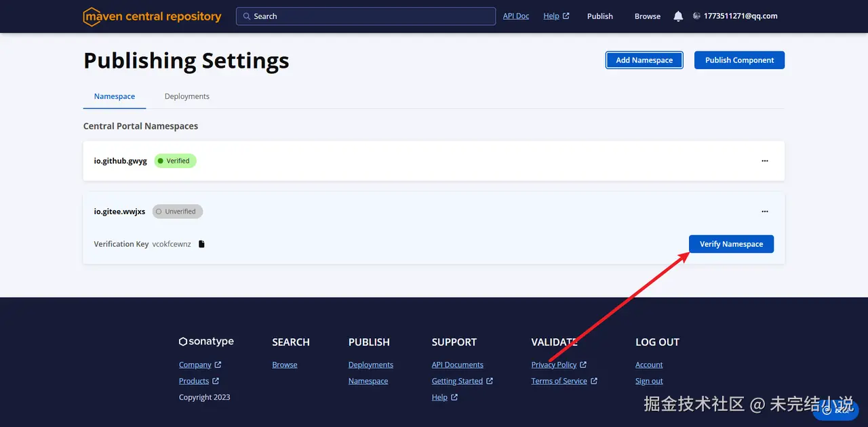Open the more options menu for io.gitee.wwjxs
Viewport: 868px width, 427px height.
[765, 211]
